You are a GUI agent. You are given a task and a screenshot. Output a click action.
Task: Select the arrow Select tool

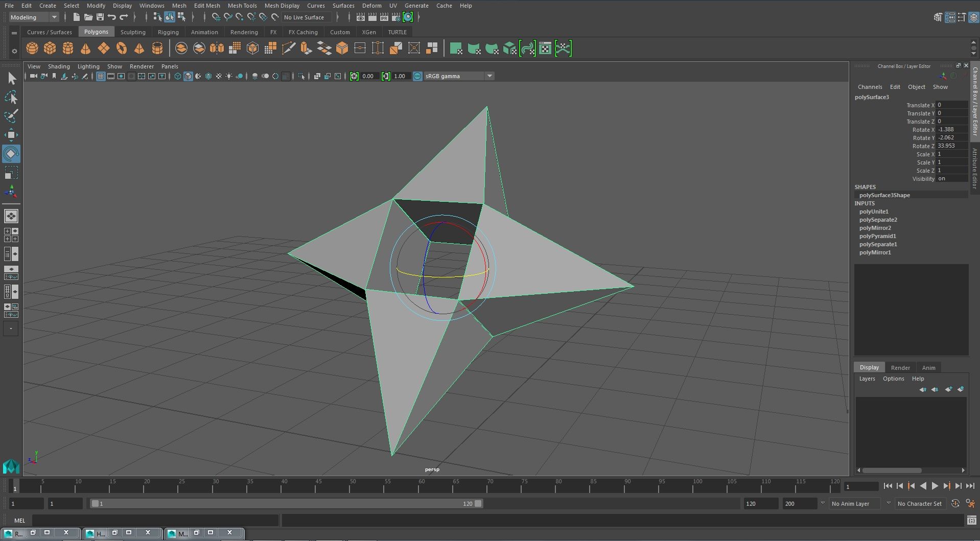point(11,78)
